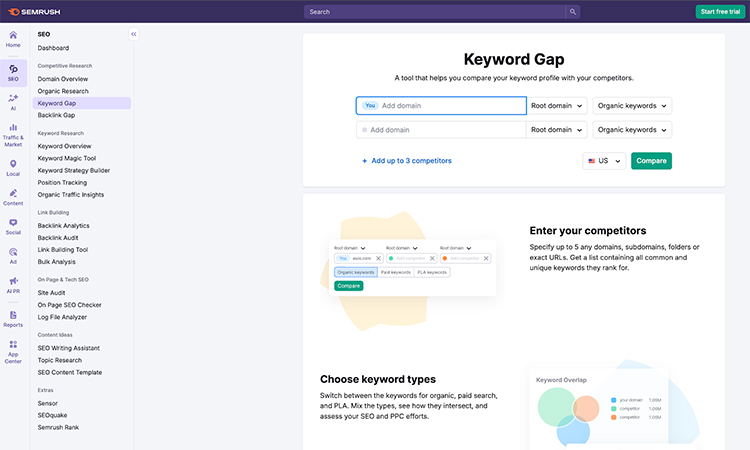750x450 pixels.
Task: Open the AI PR rail icon
Action: (x=13, y=285)
